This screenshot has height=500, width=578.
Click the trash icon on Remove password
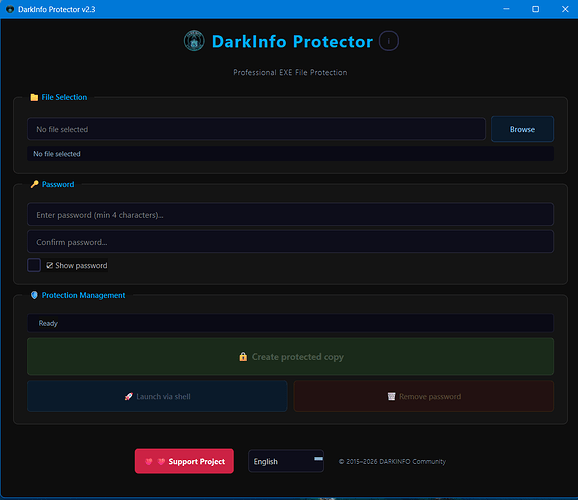(x=391, y=396)
